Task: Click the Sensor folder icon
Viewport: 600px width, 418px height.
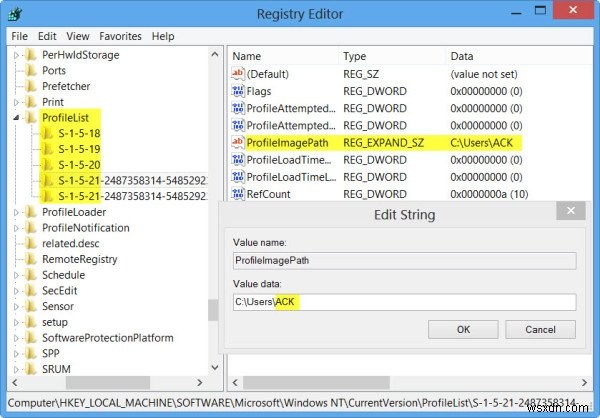Action: coord(31,306)
